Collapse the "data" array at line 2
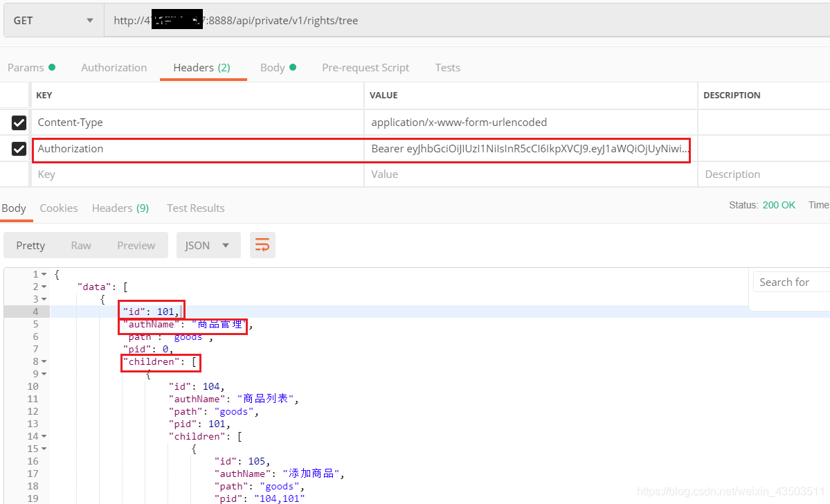Screen dimensions: 830x504 tap(44, 287)
